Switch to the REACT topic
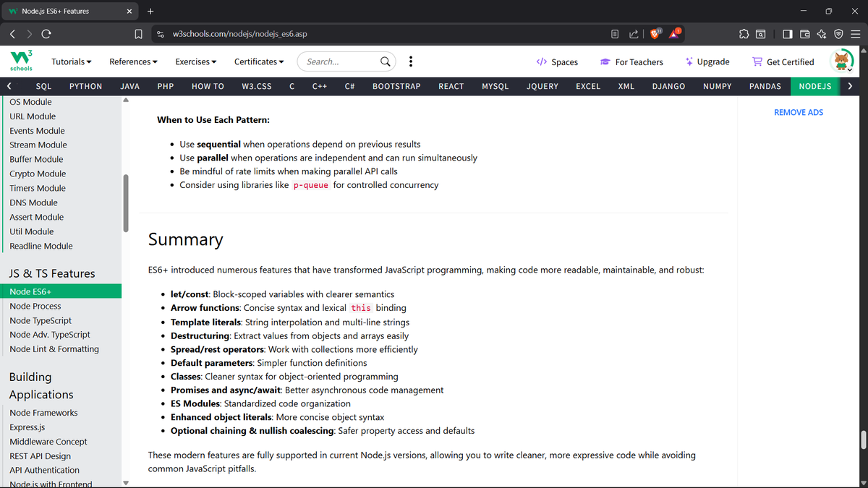Screen dimensions: 868x488 tap(451, 86)
